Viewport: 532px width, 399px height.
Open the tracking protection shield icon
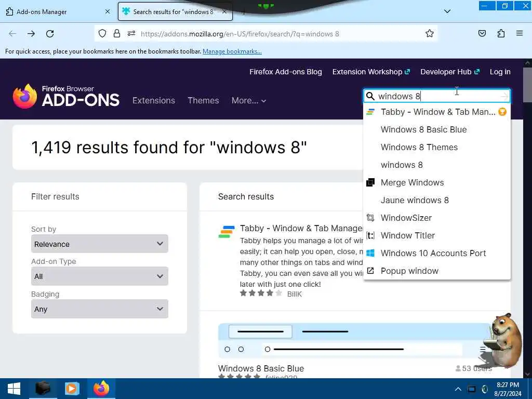102,34
